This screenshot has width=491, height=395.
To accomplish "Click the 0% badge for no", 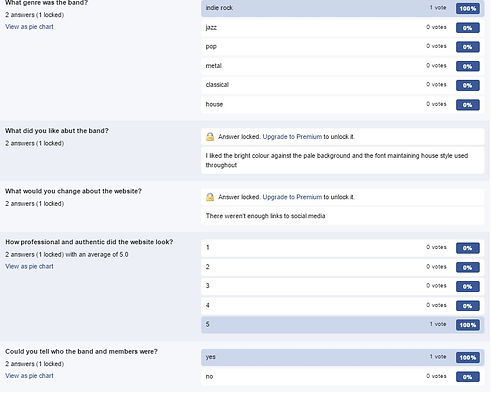I will (468, 377).
